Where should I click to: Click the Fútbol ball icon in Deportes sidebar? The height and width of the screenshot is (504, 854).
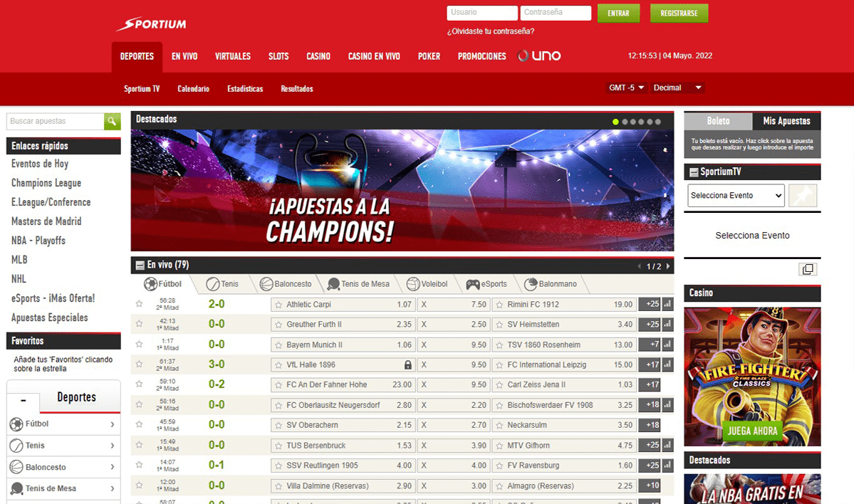(16, 424)
